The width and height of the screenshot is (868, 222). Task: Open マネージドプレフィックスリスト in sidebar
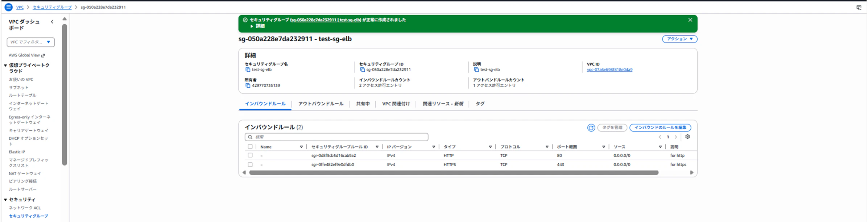coord(29,163)
